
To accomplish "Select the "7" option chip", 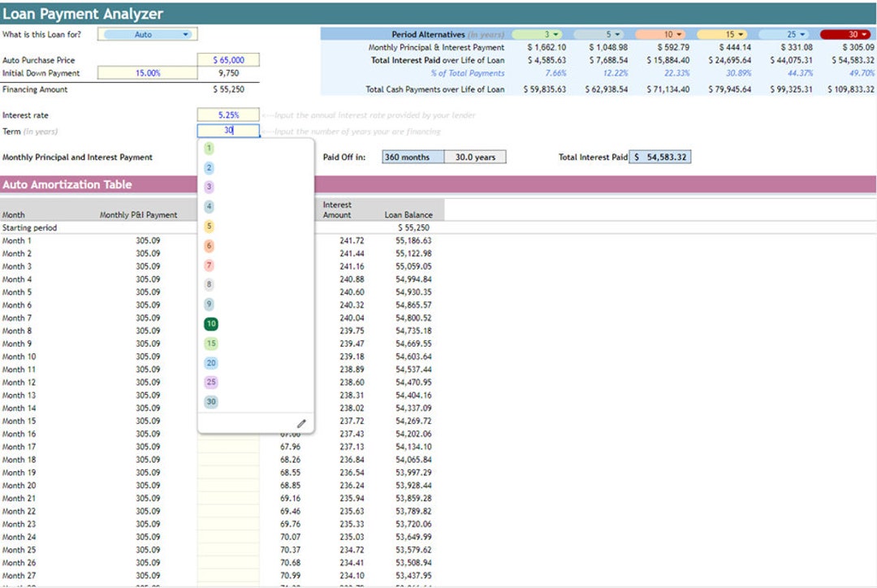I will (210, 266).
